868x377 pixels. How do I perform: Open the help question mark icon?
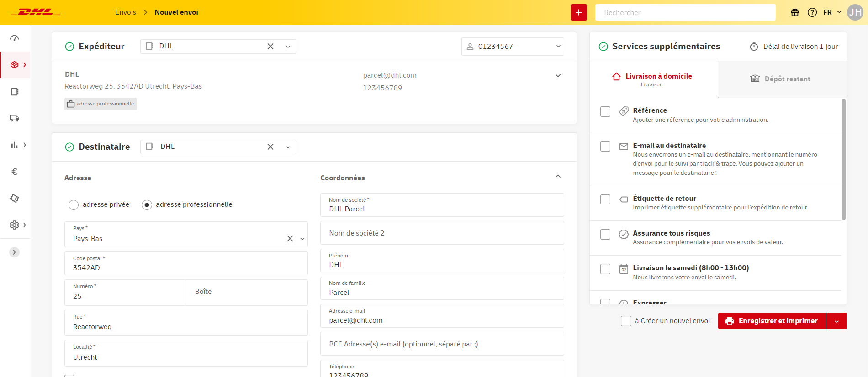point(812,12)
